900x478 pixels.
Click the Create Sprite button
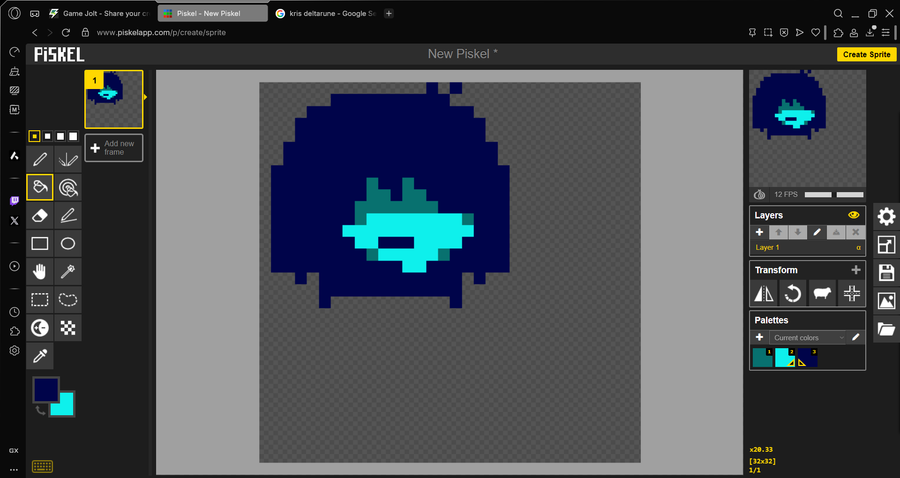pyautogui.click(x=866, y=54)
